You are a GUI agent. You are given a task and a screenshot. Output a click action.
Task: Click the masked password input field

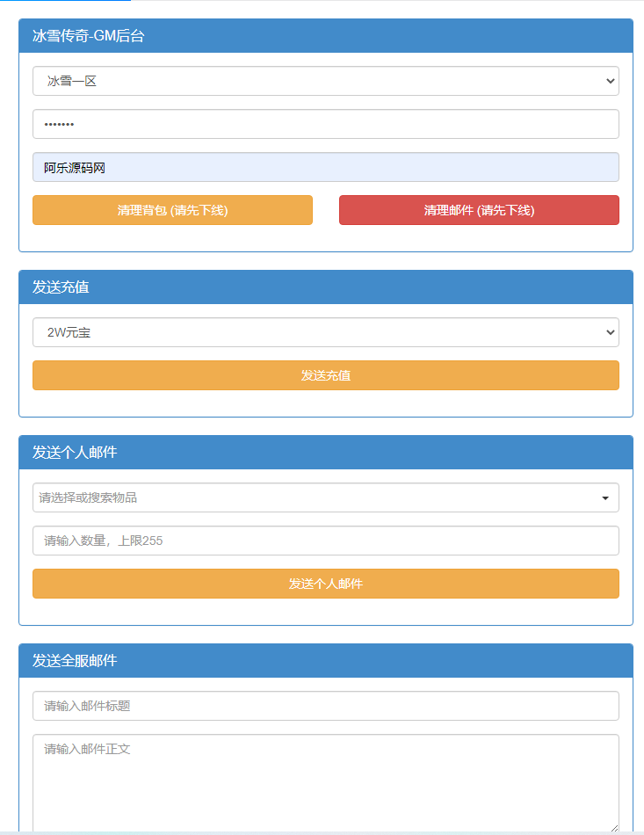click(326, 124)
